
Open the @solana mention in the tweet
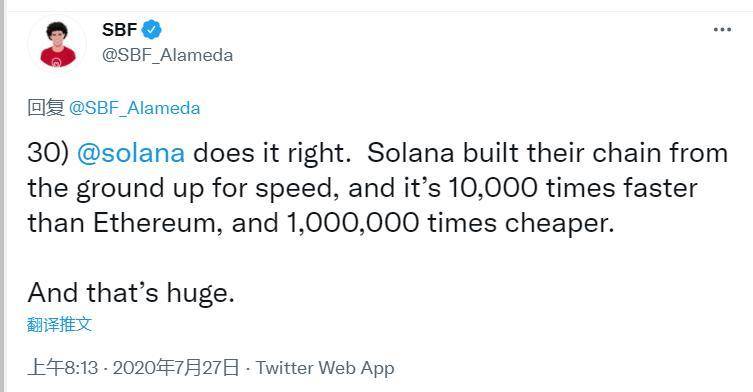click(x=131, y=153)
